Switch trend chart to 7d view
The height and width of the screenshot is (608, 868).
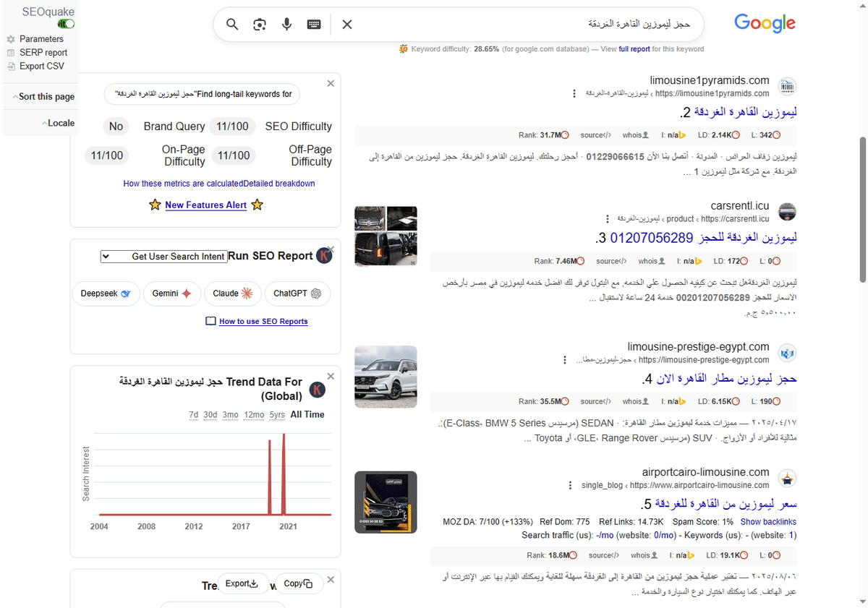(193, 414)
